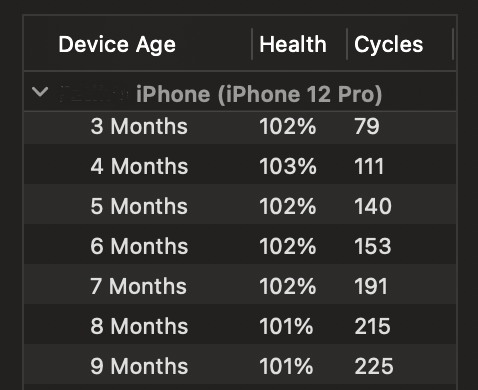Select the 6 Months row
478x390 pixels.
coord(240,244)
